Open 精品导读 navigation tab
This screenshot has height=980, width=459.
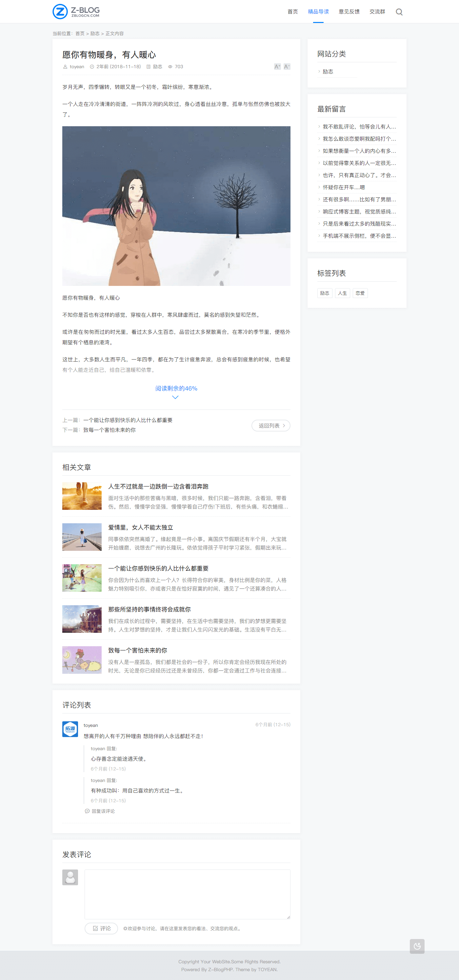tap(318, 12)
